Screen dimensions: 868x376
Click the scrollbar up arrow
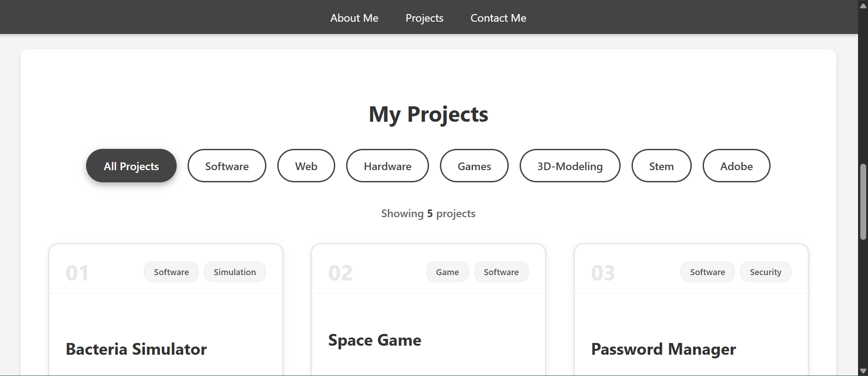[863, 5]
